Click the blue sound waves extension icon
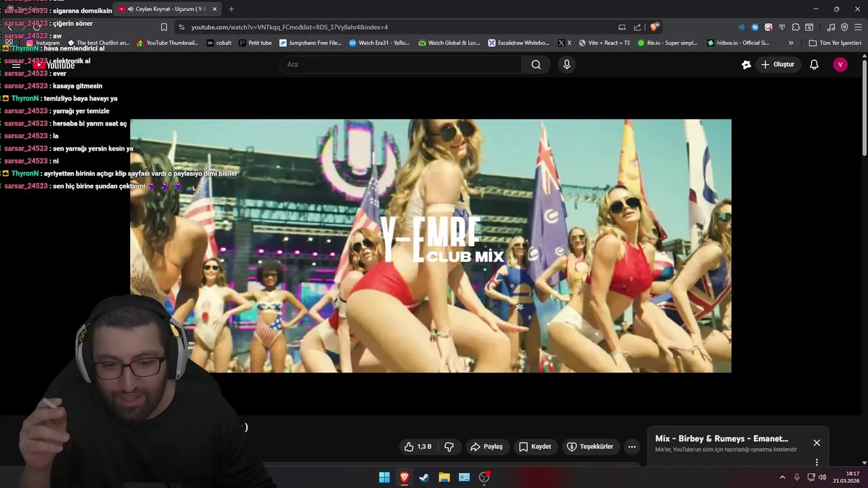The image size is (868, 488). tap(741, 27)
